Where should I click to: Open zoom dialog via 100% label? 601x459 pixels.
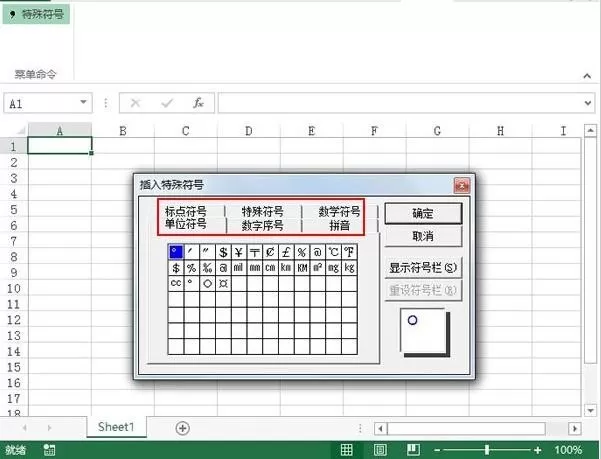click(x=568, y=450)
